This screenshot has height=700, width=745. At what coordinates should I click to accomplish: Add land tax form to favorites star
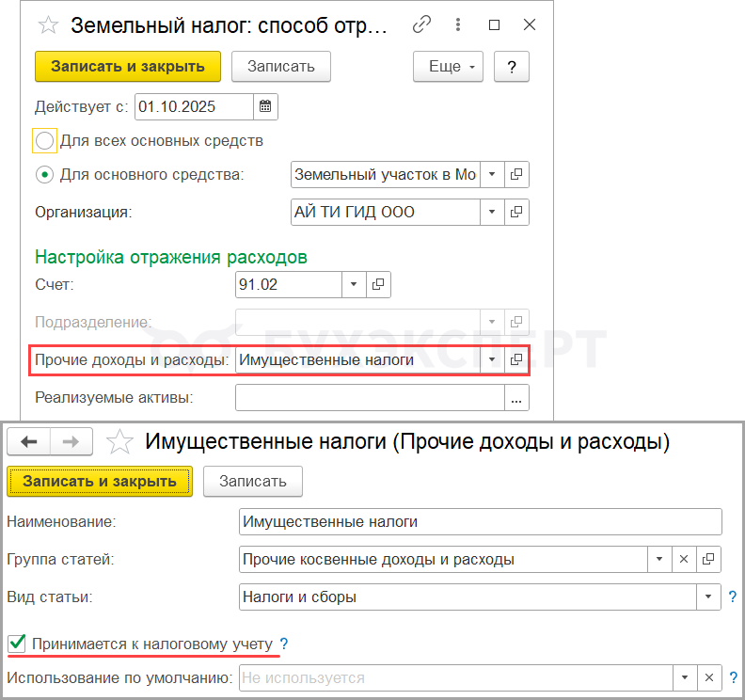[x=48, y=24]
